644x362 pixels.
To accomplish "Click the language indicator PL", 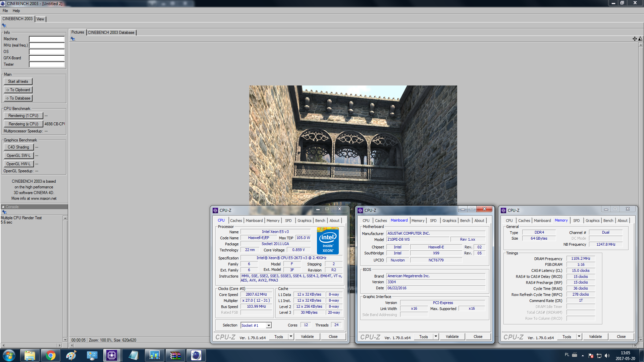I will pyautogui.click(x=567, y=355).
